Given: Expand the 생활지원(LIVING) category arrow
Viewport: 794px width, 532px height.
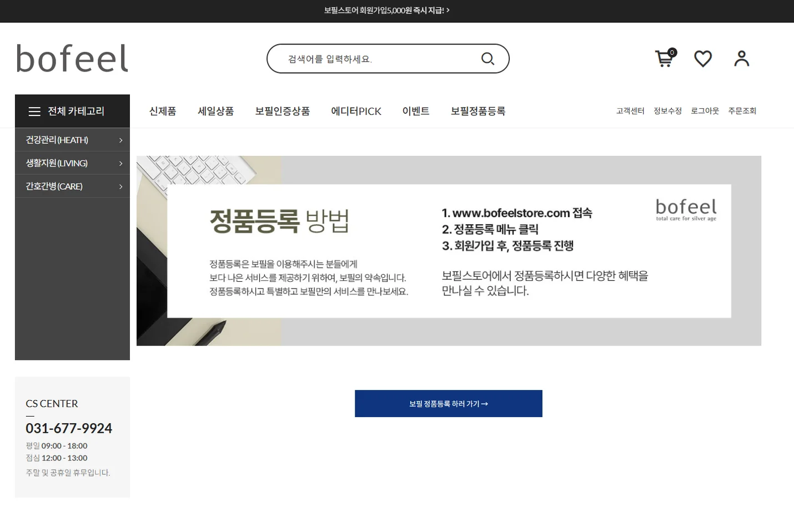Looking at the screenshot, I should click(120, 164).
